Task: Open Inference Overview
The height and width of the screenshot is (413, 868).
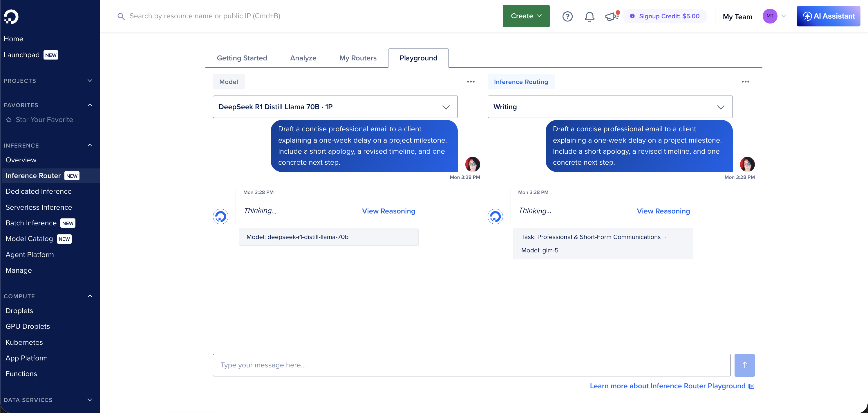Action: (x=21, y=160)
